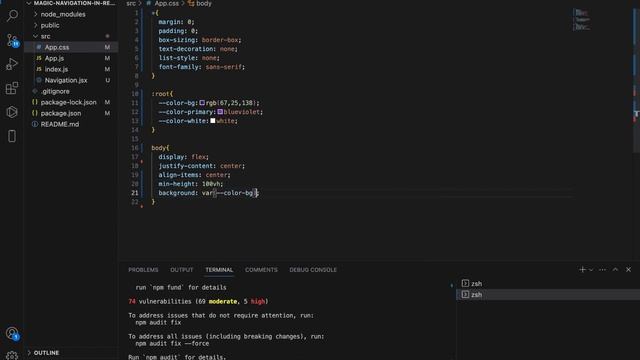Click the rgb(67,25,138) color swatch
This screenshot has width=640, height=360.
point(202,103)
